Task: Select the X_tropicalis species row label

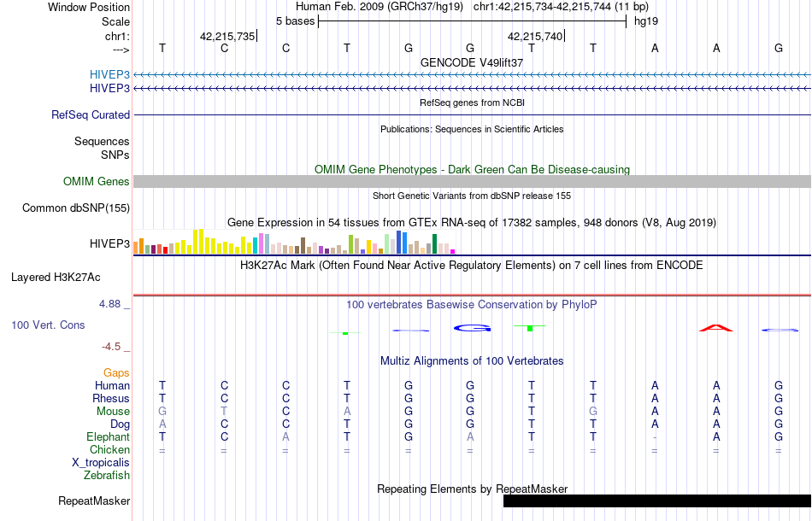Action: [101, 463]
